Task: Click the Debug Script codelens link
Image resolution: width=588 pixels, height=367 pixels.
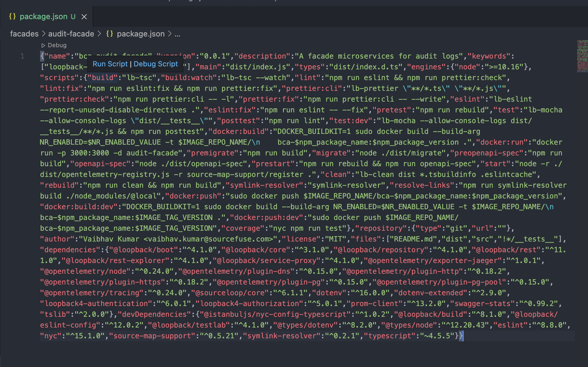Action: [x=156, y=64]
